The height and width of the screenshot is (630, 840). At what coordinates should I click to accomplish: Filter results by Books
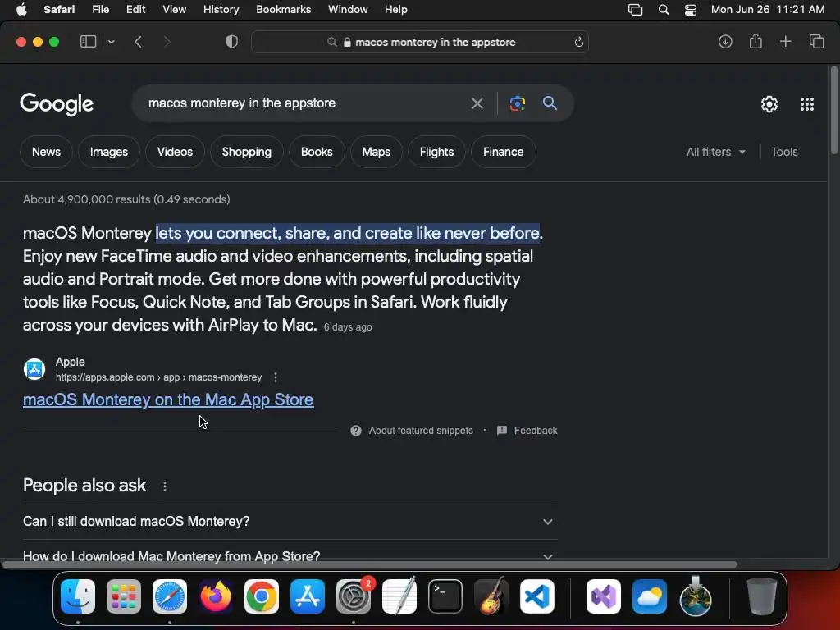[317, 152]
